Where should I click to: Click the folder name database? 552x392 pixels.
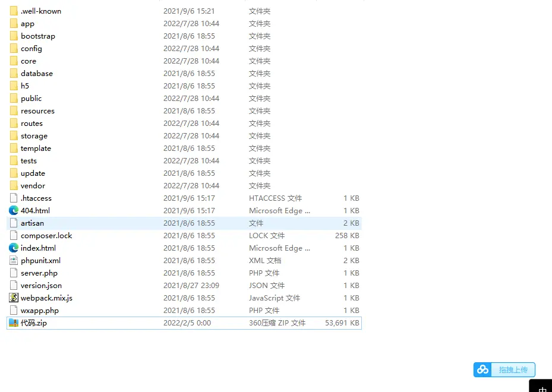(x=37, y=74)
